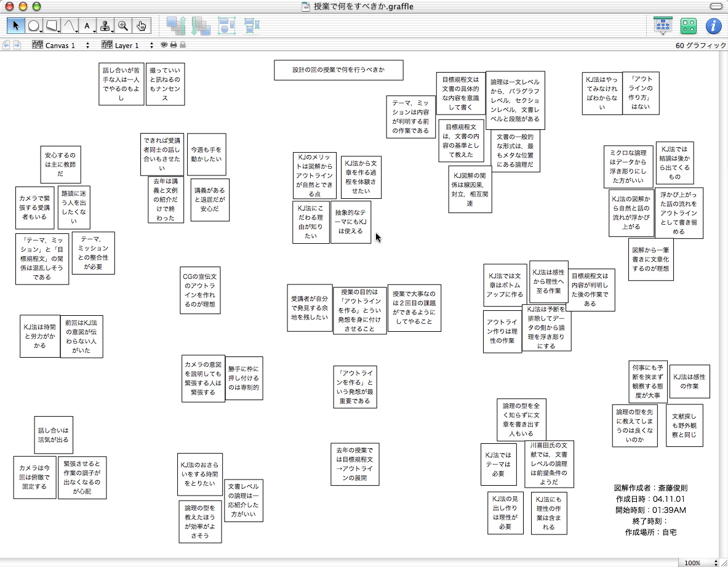Choose the ellipse shape tool
The height and width of the screenshot is (567, 728).
click(x=34, y=26)
